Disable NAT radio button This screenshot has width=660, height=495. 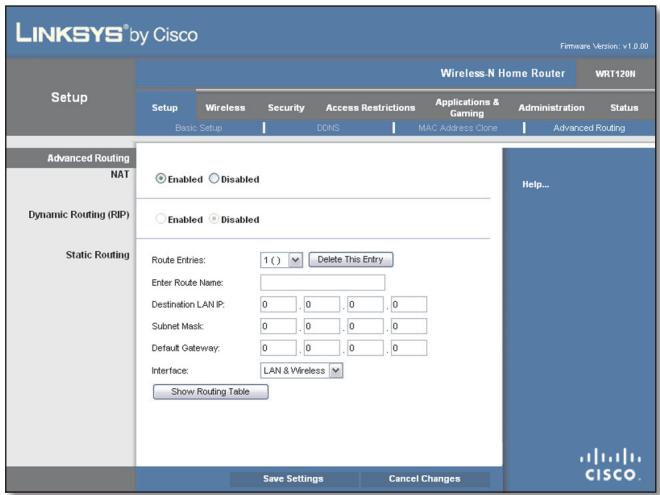tap(214, 178)
